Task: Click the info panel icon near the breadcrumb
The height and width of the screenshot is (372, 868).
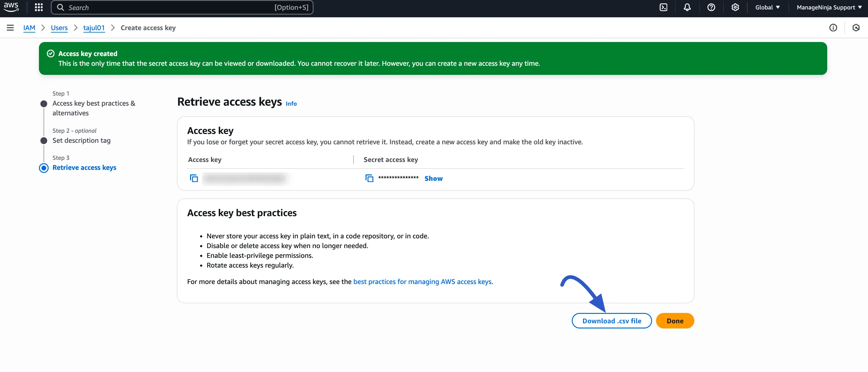Action: click(833, 28)
